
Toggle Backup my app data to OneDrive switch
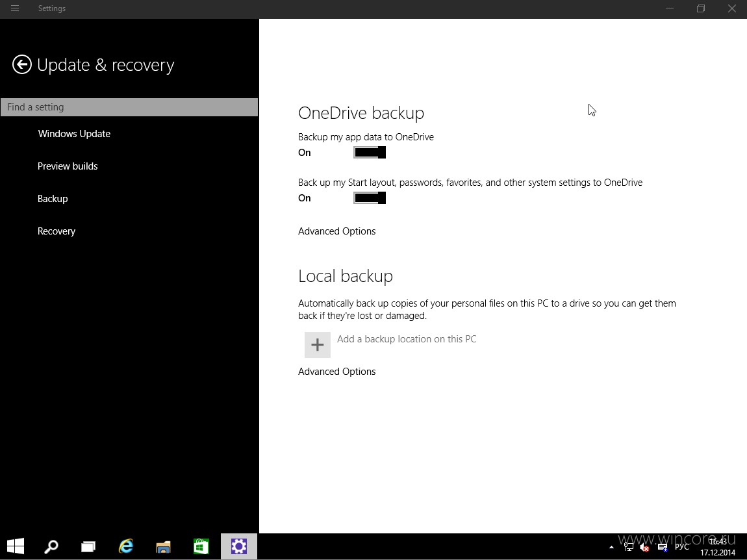tap(370, 153)
